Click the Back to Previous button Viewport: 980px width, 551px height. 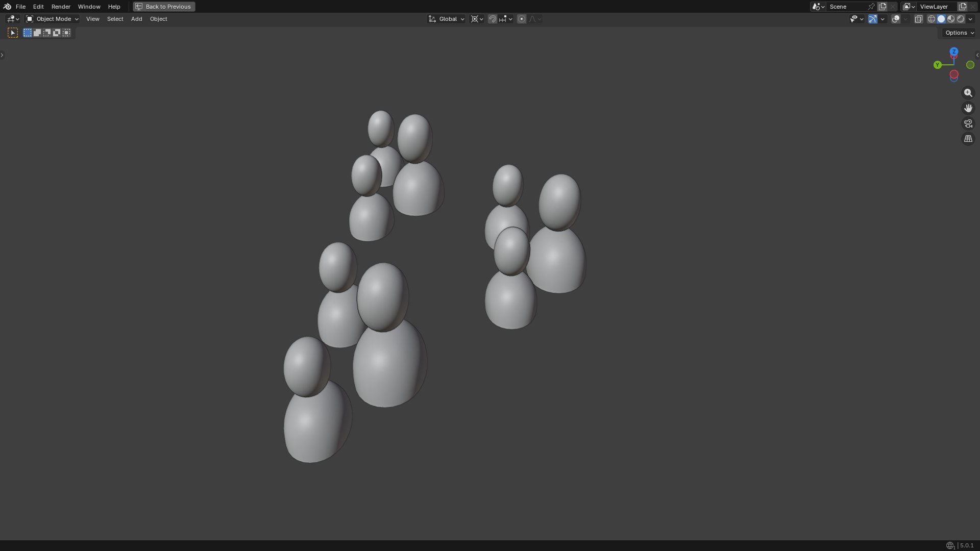[164, 7]
